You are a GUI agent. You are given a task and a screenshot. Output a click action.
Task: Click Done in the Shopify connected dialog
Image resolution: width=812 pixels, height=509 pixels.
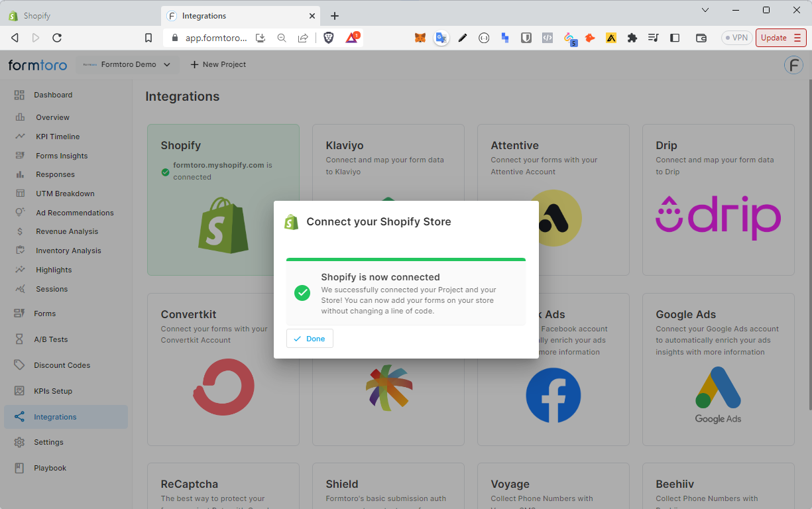point(310,339)
